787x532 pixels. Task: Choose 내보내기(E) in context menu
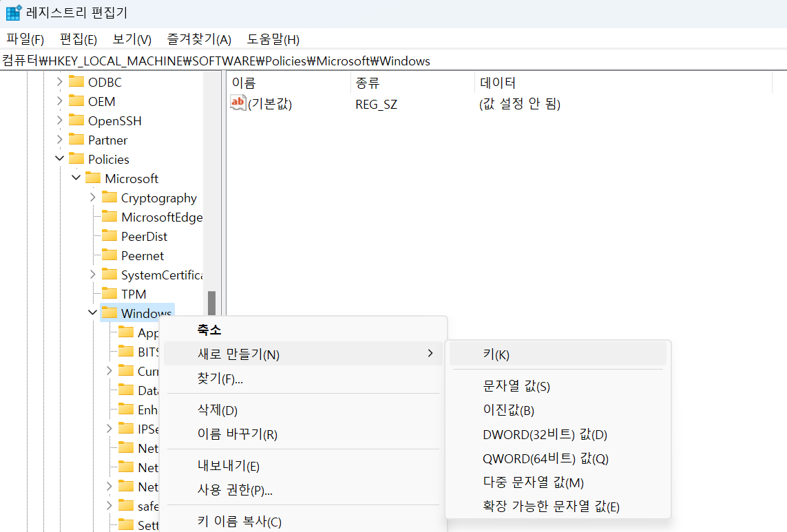304,465
